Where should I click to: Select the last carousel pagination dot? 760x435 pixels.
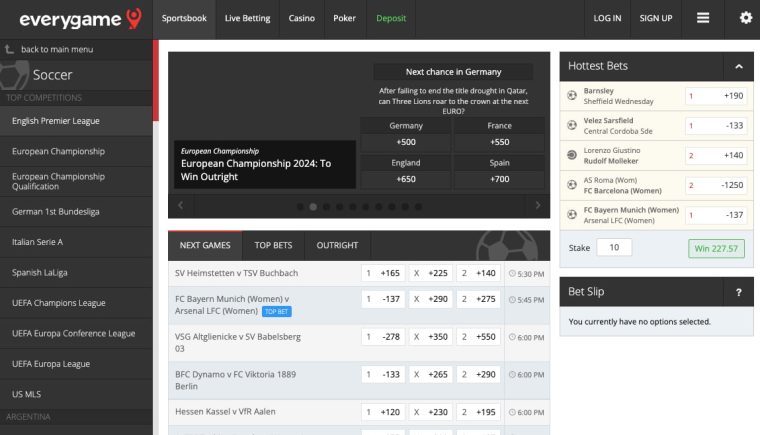pyautogui.click(x=418, y=207)
